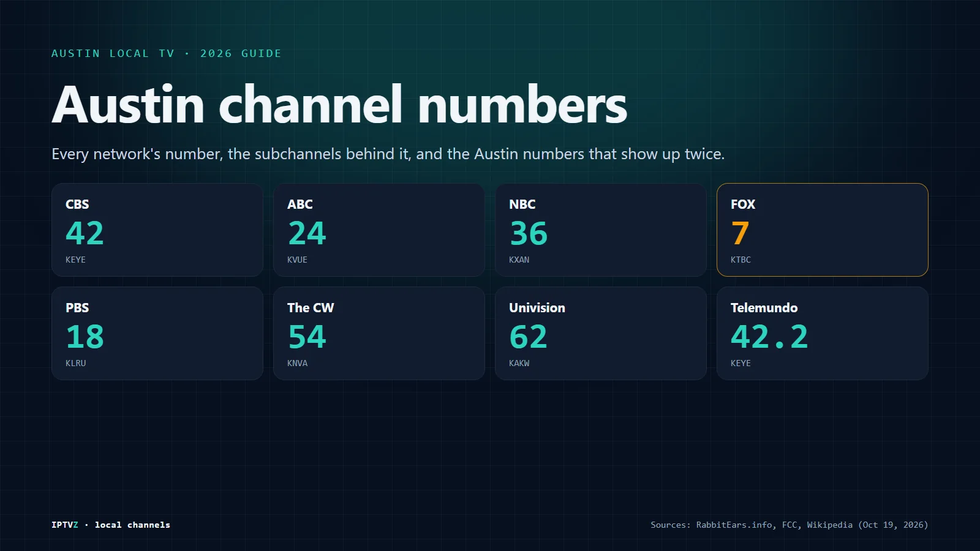Open the ABC channel 24 card
Viewport: 980px width, 551px height.
coord(379,230)
